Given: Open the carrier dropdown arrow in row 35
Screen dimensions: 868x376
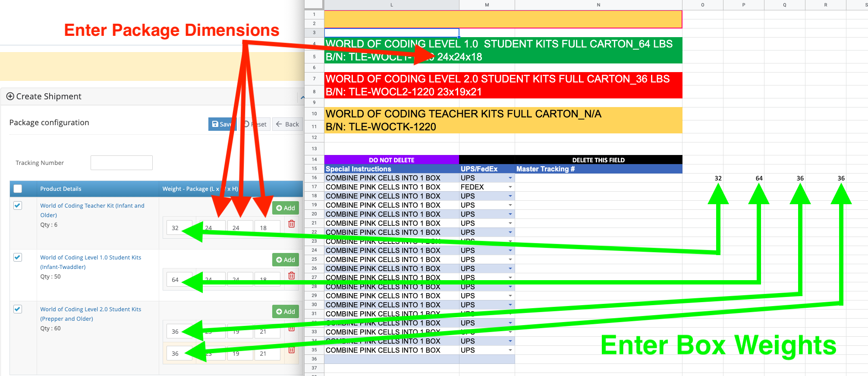Looking at the screenshot, I should (x=510, y=350).
